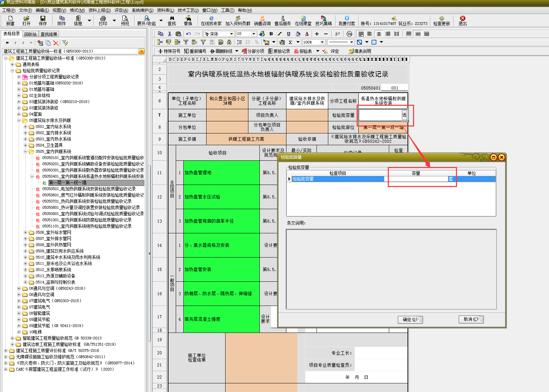Expand the 06通风与空调 (GB50243-2016) node
This screenshot has height=392, width=549.
click(x=19, y=288)
